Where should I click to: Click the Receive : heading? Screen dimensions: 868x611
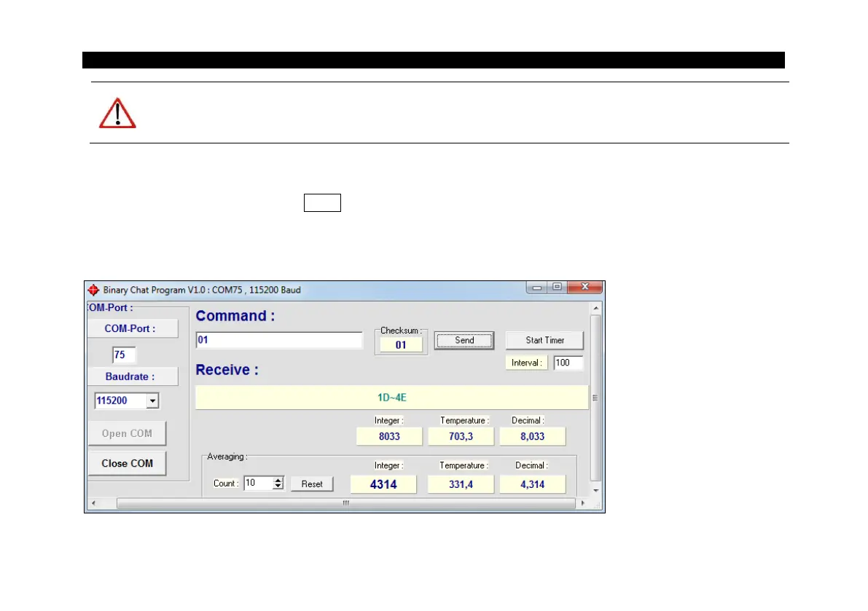(227, 369)
